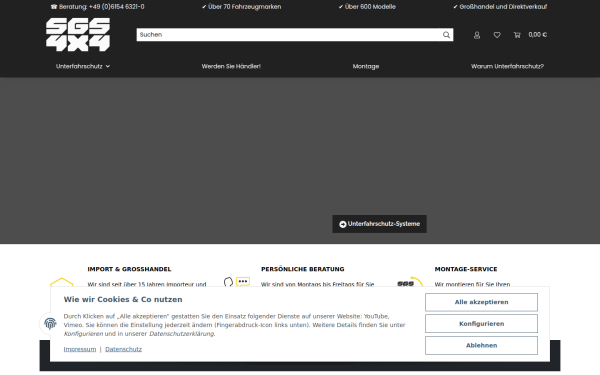Open the user account icon
The image size is (600, 375).
pos(477,35)
